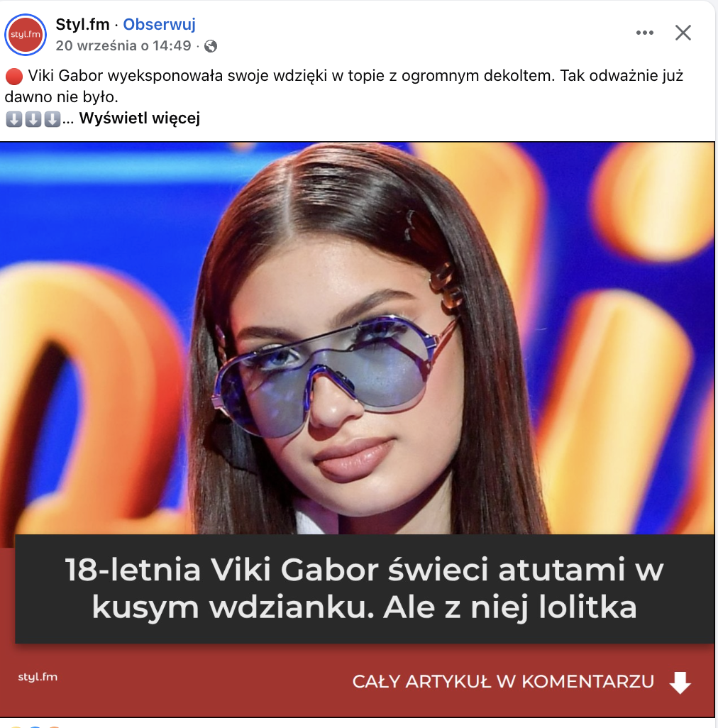The height and width of the screenshot is (728, 718).
Task: Click the first grey down-arrow emoji
Action: tap(14, 119)
